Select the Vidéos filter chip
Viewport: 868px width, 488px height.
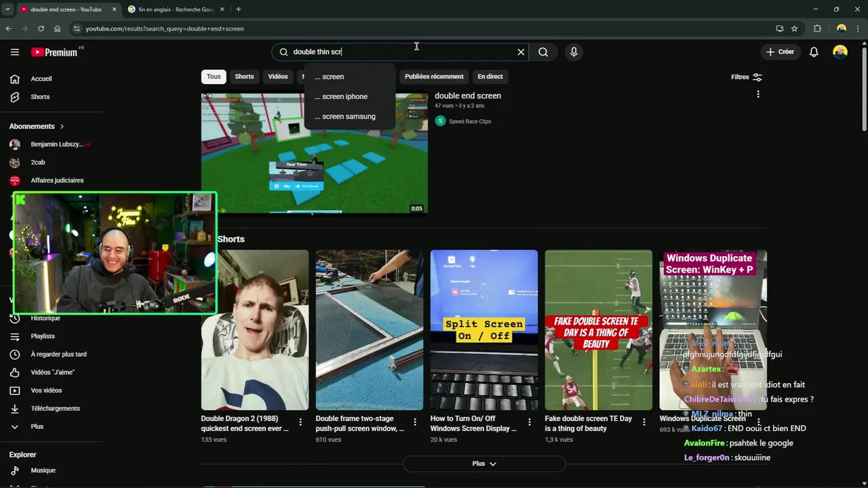click(278, 77)
